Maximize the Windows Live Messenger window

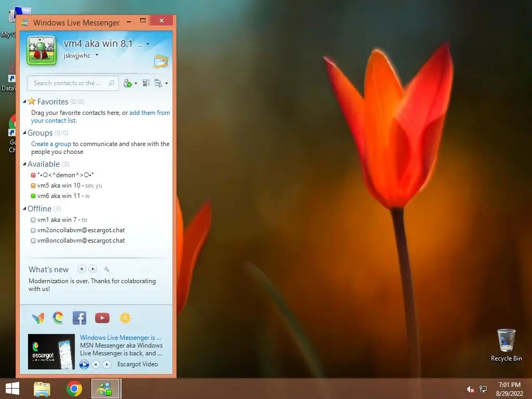coord(143,21)
